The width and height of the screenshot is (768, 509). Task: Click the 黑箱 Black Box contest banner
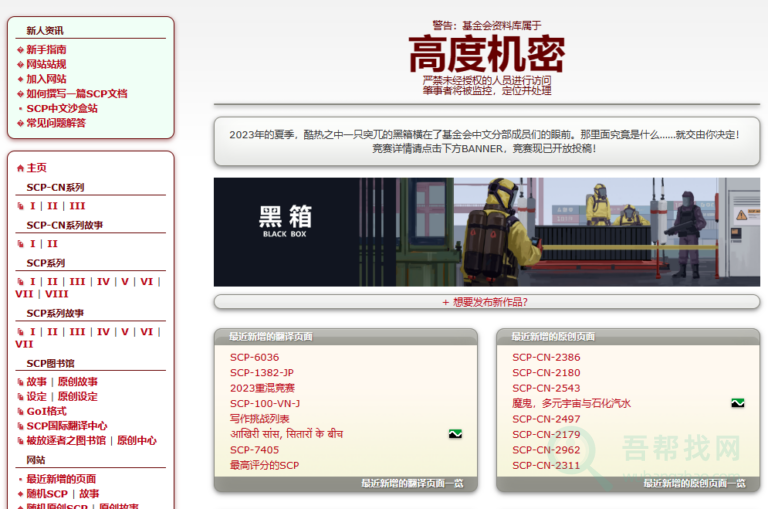pos(486,232)
